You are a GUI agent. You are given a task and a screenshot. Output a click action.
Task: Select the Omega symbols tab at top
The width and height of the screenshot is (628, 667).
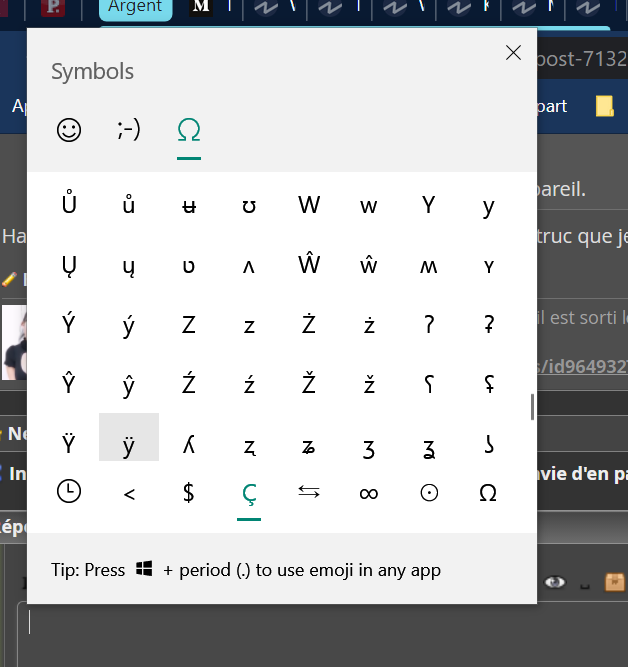pos(189,131)
